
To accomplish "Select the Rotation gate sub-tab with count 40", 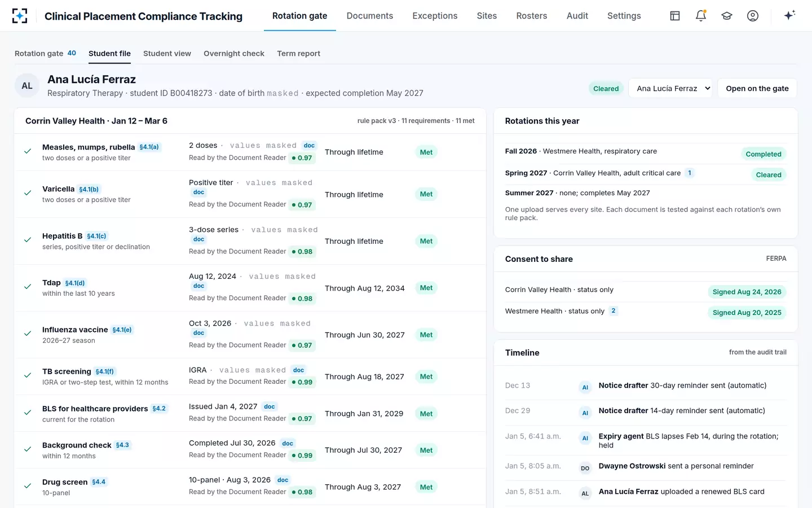I will pyautogui.click(x=45, y=54).
